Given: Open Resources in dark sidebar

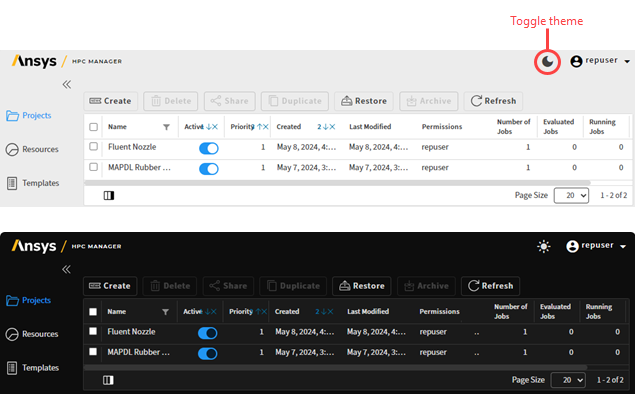Looking at the screenshot, I should click(x=32, y=334).
